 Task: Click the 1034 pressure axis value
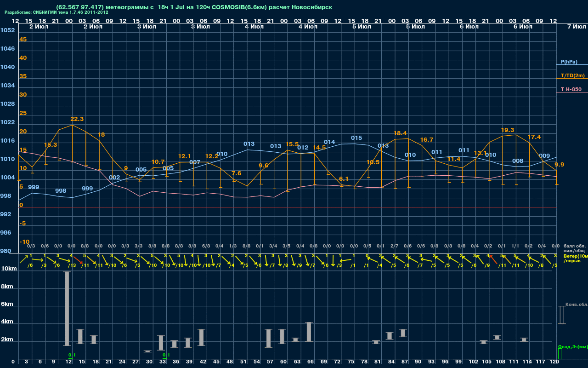7,85
